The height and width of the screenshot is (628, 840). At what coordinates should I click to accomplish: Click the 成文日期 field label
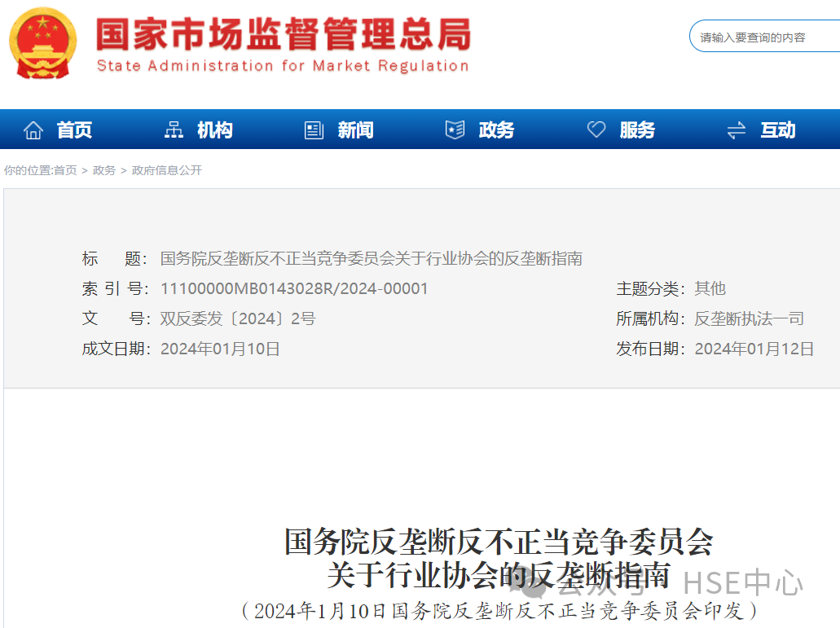pos(115,349)
